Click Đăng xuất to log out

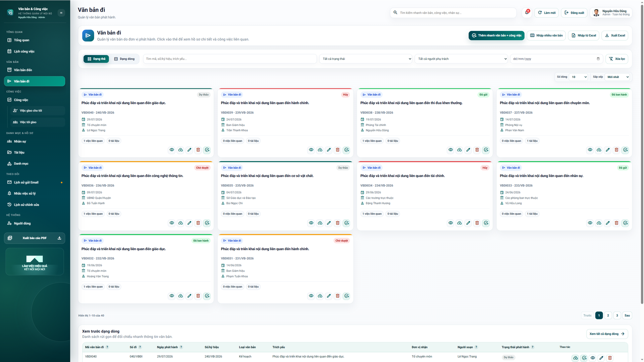coord(574,13)
